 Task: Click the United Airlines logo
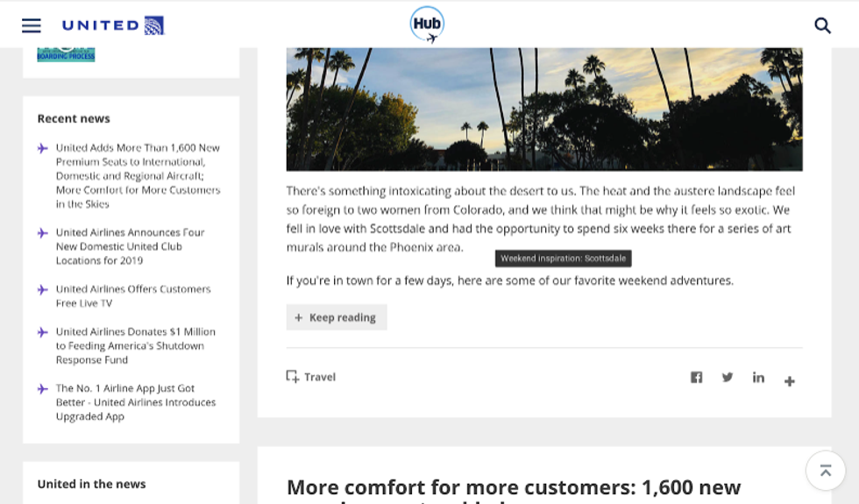click(x=113, y=25)
